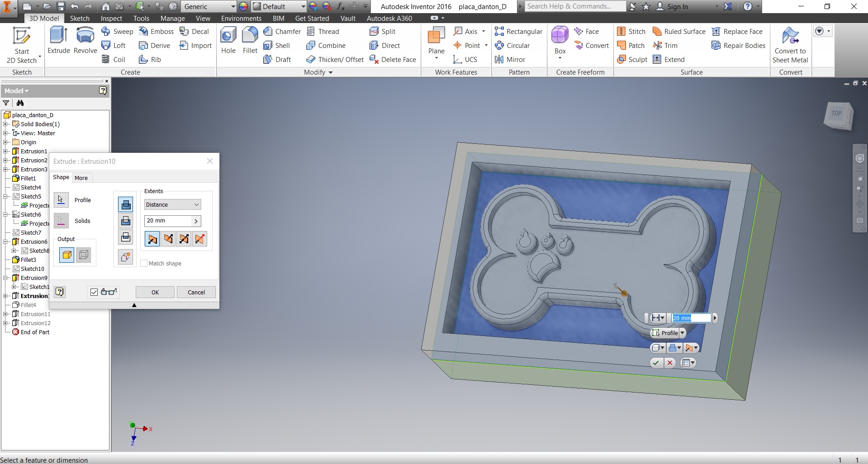Select Direction 2 extrude button
The height and width of the screenshot is (464, 868).
point(168,239)
